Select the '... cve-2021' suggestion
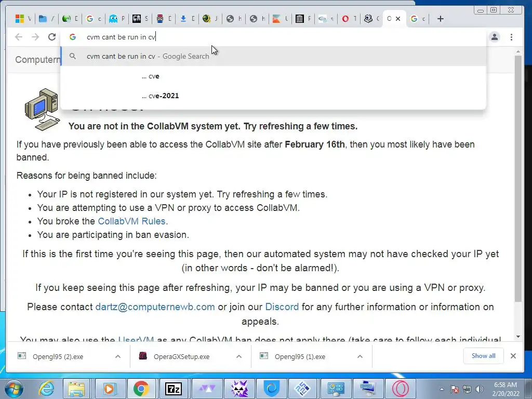The height and width of the screenshot is (399, 532). coord(273,96)
